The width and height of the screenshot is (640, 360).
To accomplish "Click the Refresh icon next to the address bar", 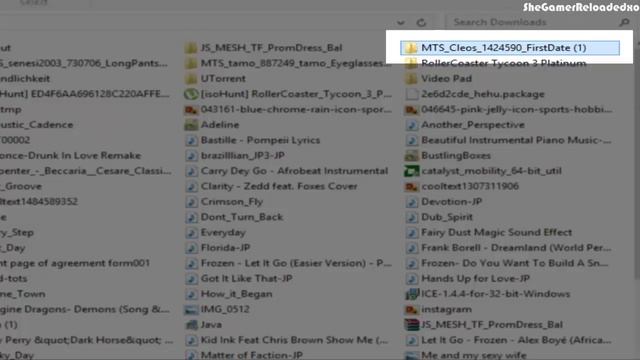I will coord(421,22).
